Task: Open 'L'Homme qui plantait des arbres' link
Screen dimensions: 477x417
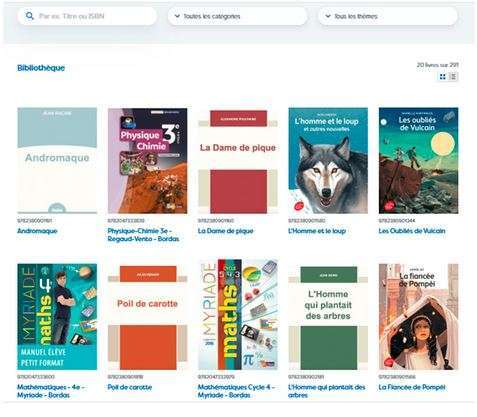Action: (327, 391)
